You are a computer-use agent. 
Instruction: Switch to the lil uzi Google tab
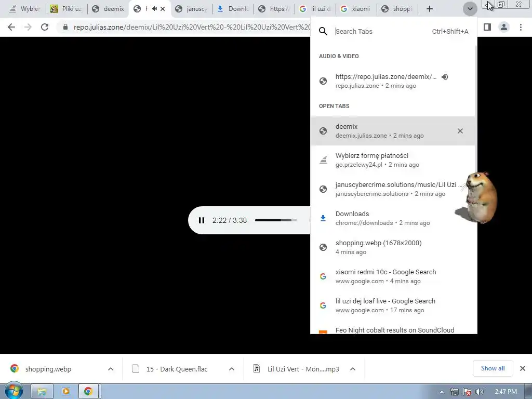315,9
